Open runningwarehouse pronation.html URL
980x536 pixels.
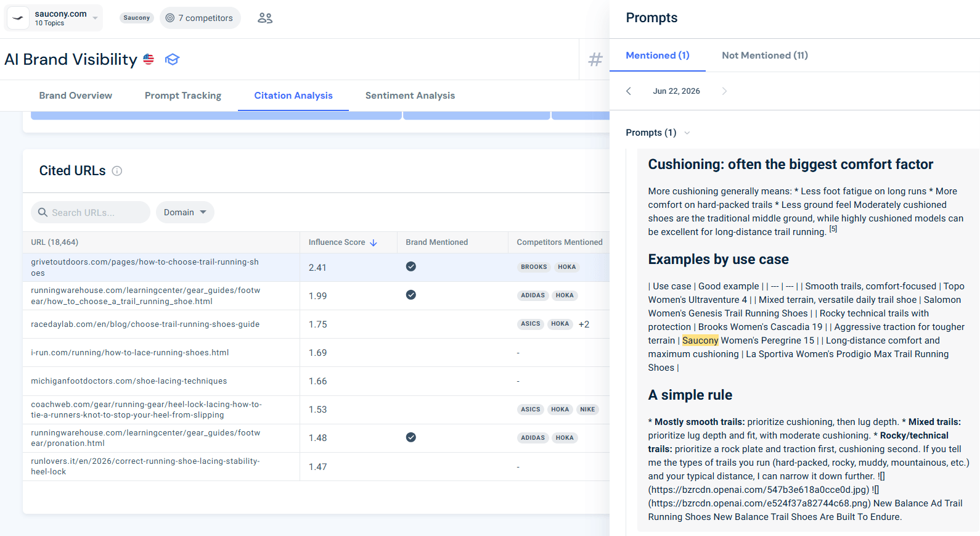145,438
